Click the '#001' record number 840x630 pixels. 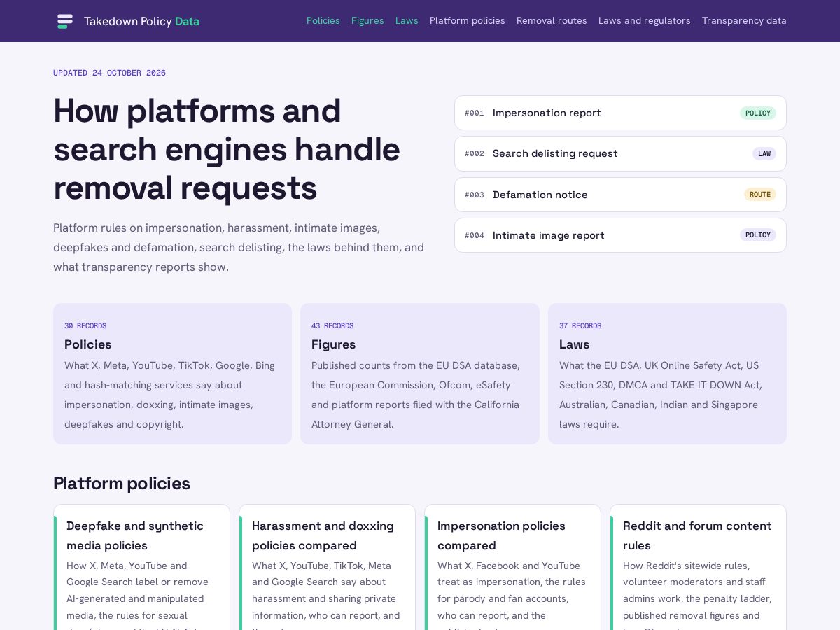pos(475,113)
